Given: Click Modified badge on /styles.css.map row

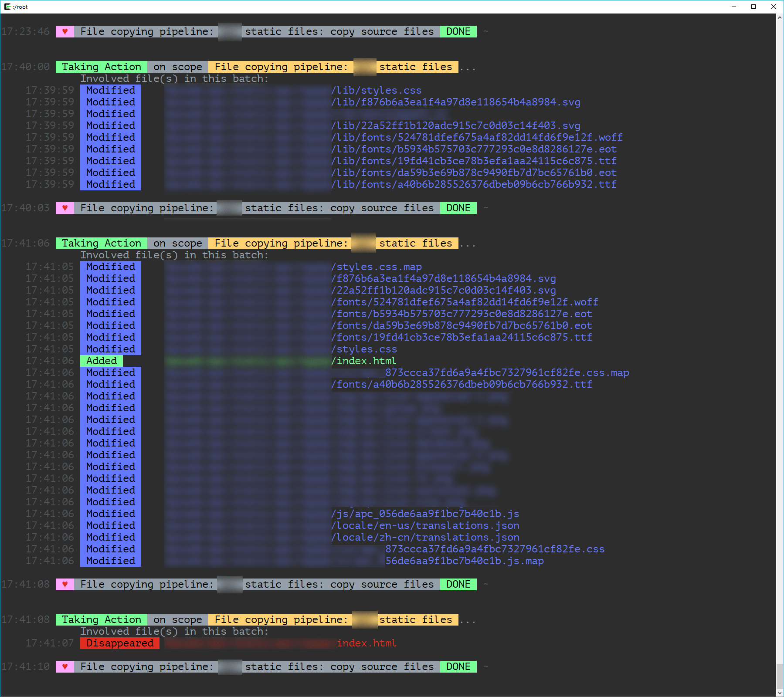Looking at the screenshot, I should point(111,267).
